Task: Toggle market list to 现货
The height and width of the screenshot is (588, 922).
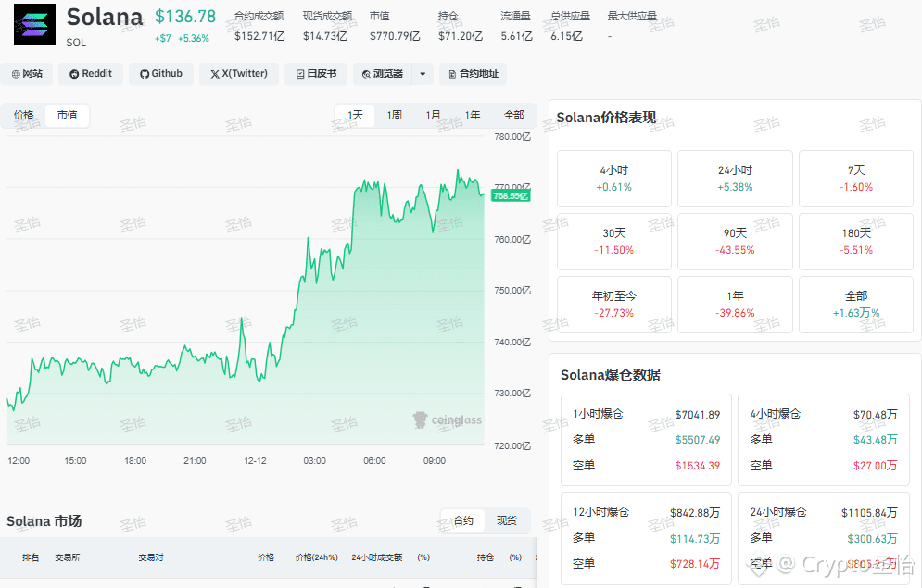Action: [507, 520]
